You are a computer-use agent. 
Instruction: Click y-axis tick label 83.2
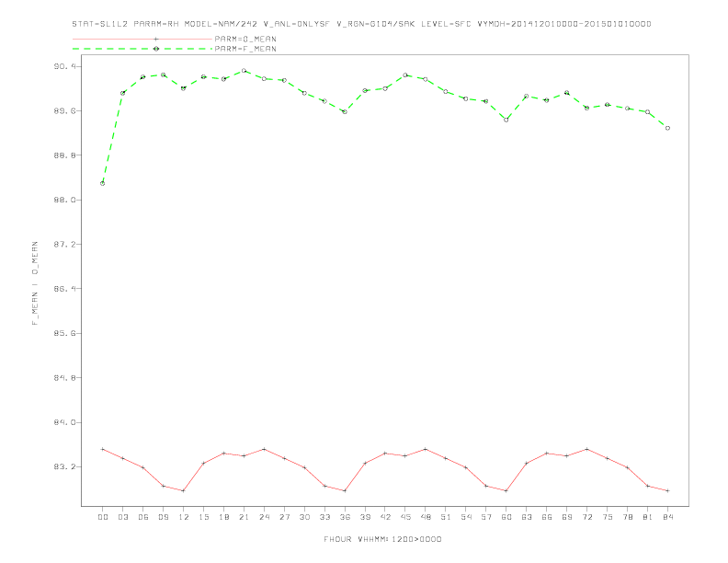tap(64, 466)
